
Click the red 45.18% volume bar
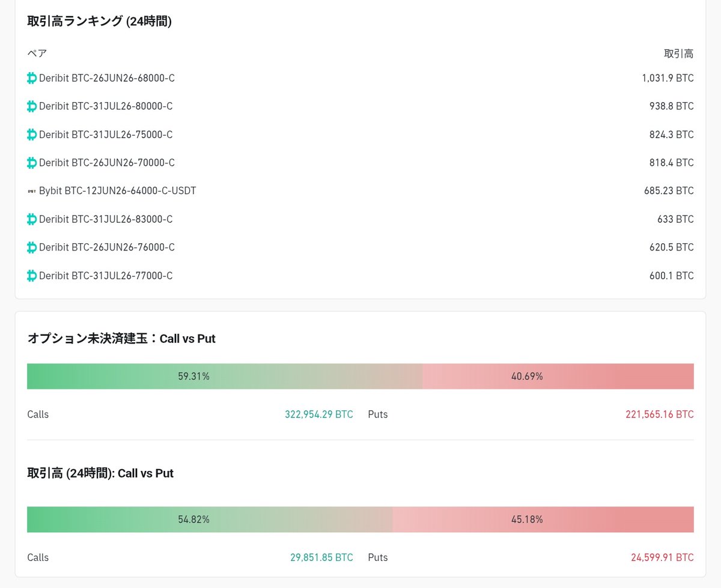click(x=543, y=520)
